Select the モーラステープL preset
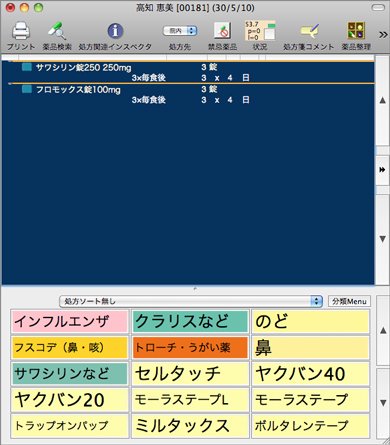Screen dimensions: 390x445 click(x=190, y=400)
